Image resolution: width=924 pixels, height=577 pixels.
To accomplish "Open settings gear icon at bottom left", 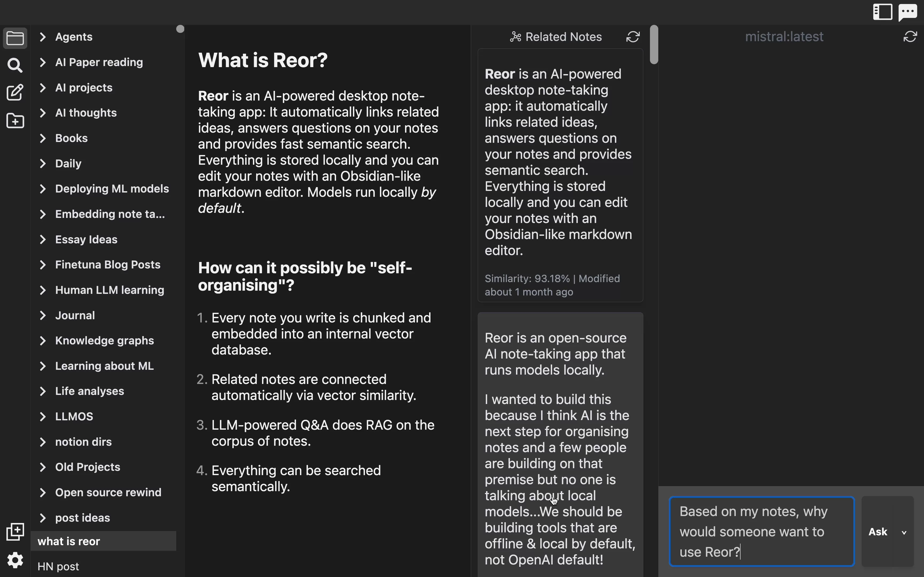I will click(15, 560).
